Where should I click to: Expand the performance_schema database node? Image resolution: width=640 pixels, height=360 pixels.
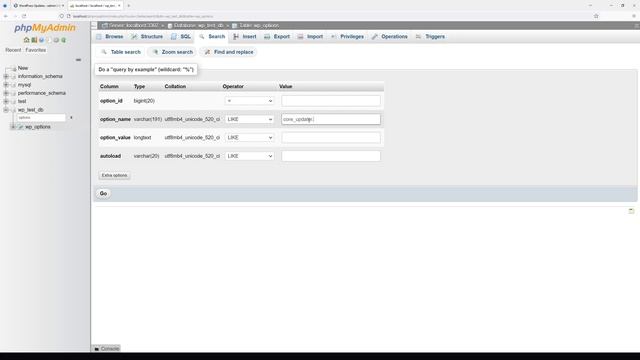coord(6,93)
